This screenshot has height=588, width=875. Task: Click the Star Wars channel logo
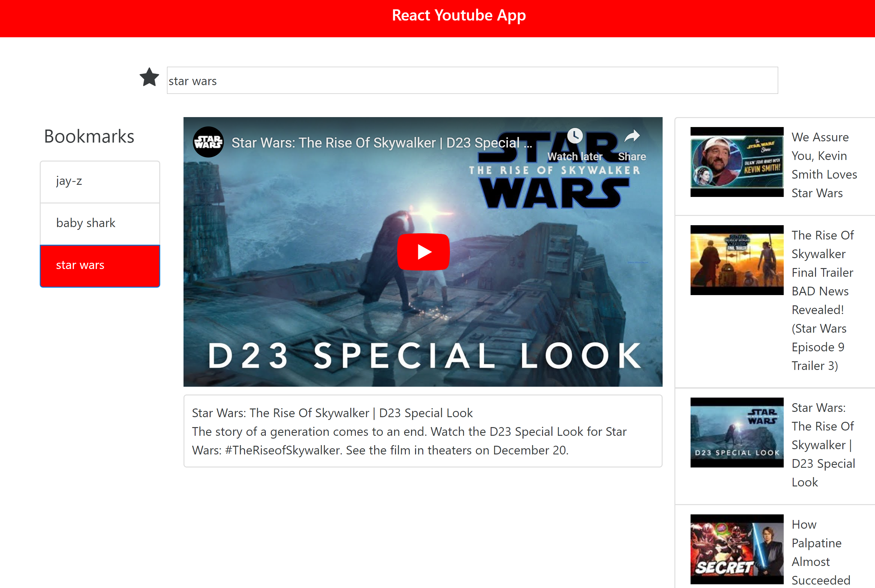point(208,142)
